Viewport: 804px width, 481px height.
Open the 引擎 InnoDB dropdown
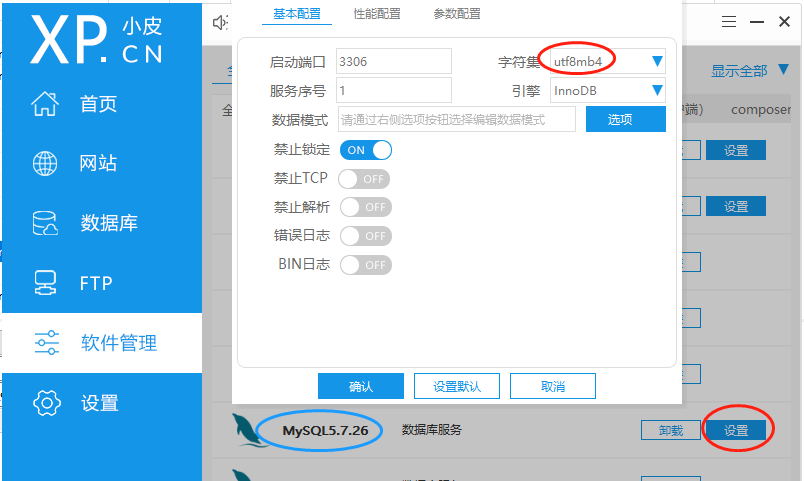pos(608,91)
